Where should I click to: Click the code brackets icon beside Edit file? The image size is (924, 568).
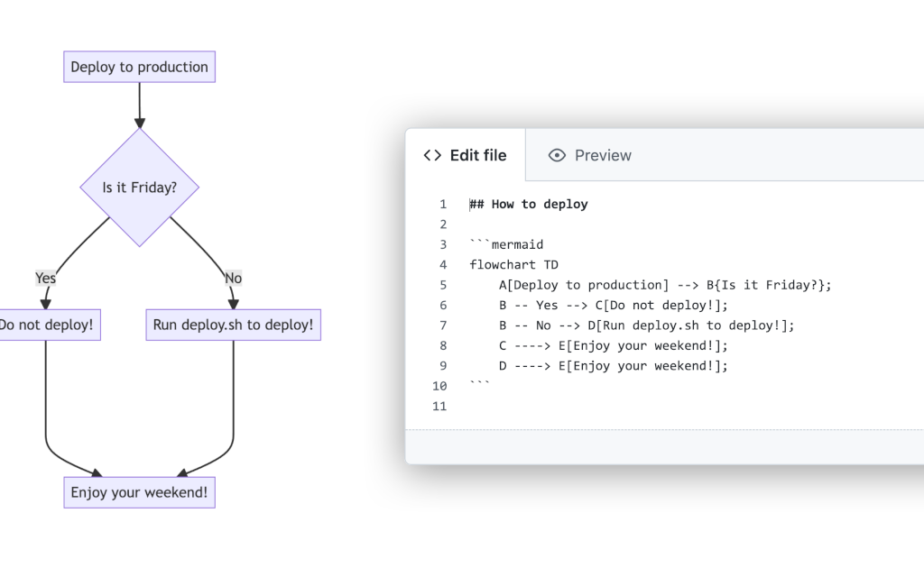pyautogui.click(x=431, y=155)
